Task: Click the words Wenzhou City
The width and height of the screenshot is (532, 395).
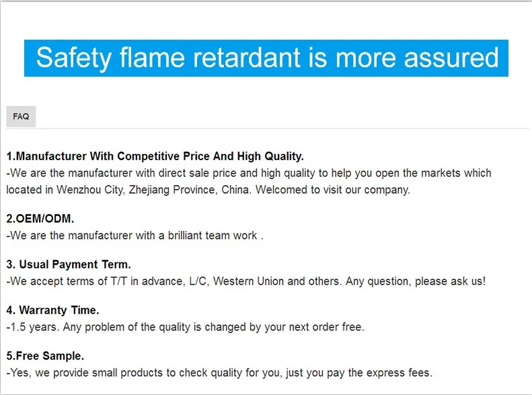Action: pyautogui.click(x=83, y=190)
